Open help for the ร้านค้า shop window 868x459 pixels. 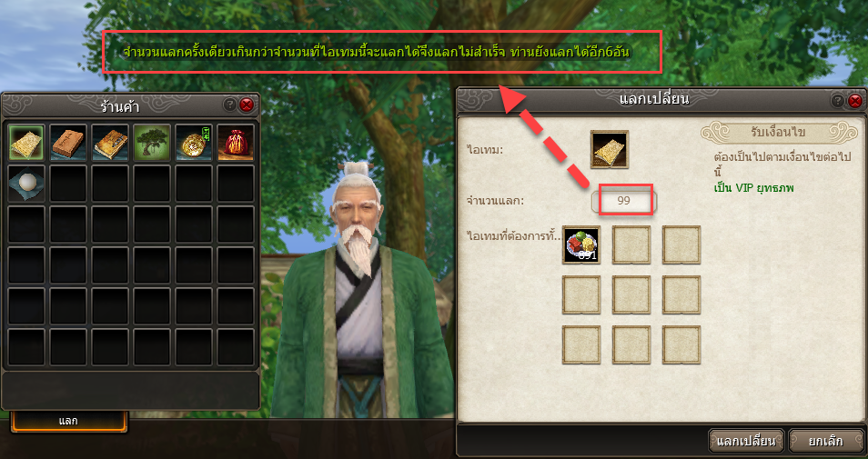229,105
